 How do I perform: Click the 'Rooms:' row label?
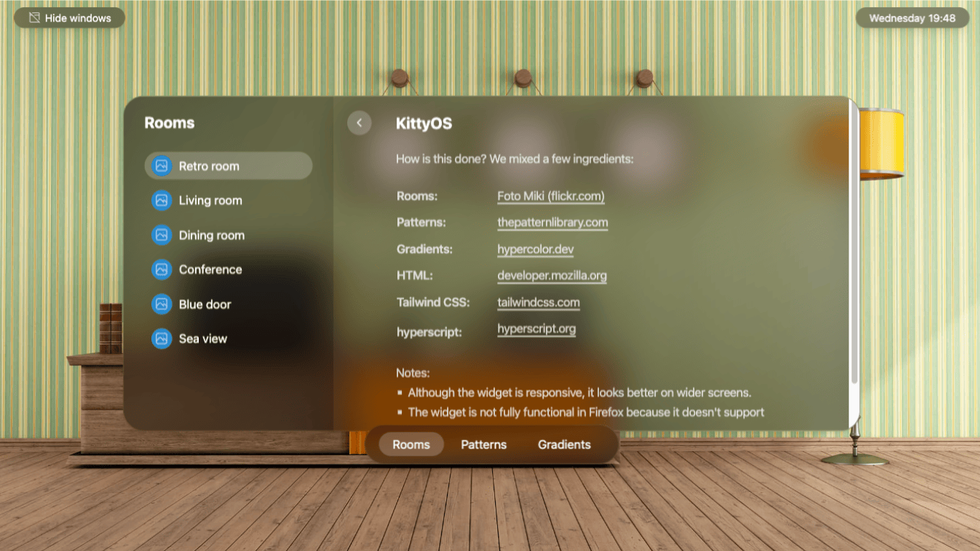click(416, 196)
